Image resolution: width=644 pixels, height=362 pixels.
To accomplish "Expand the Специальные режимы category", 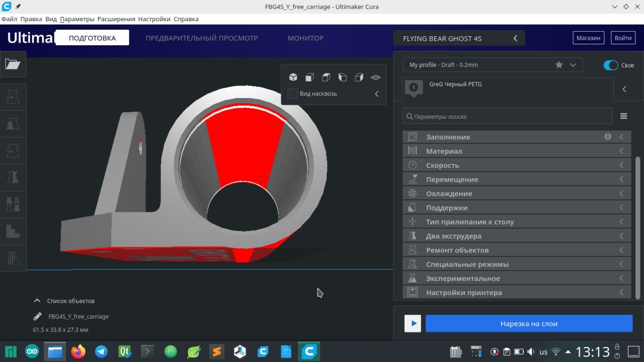I will tap(517, 264).
